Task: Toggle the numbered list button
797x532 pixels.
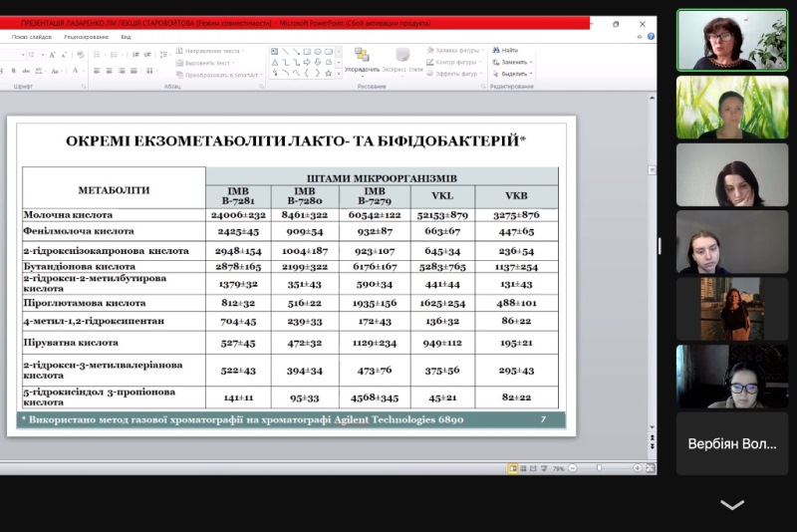Action: (115, 55)
